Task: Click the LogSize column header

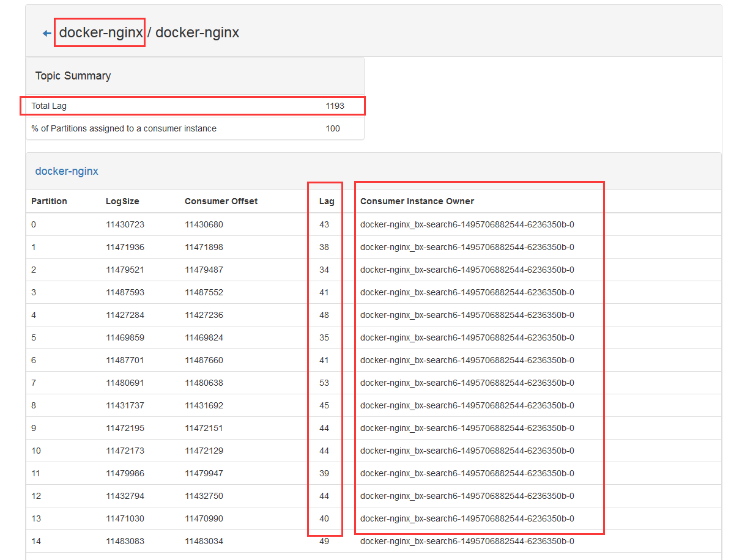Action: pos(122,201)
